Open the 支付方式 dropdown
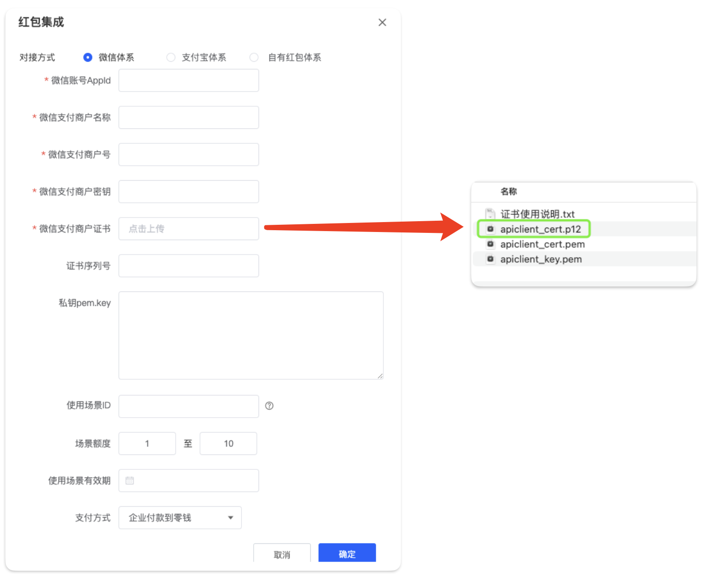This screenshot has height=582, width=728. tap(180, 518)
